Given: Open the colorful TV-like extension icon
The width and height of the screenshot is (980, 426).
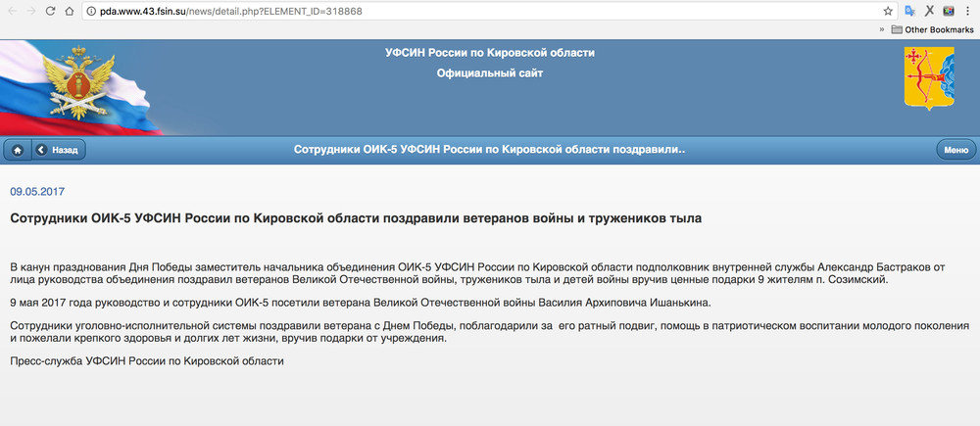Looking at the screenshot, I should tap(949, 11).
